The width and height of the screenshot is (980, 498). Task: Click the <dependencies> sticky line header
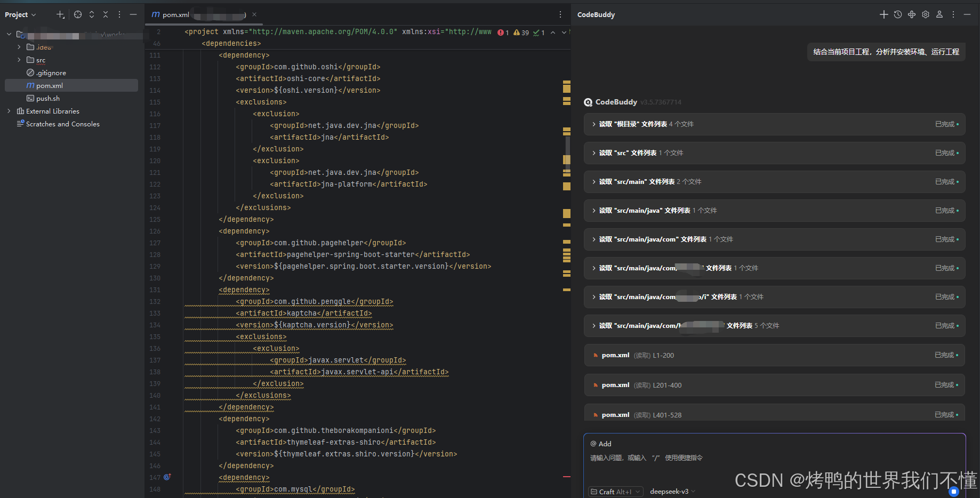pyautogui.click(x=231, y=44)
